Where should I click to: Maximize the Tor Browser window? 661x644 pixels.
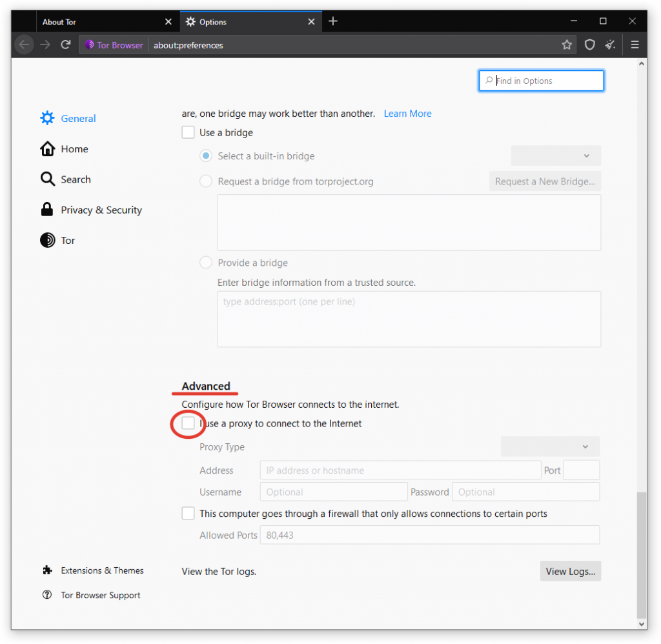coord(603,21)
